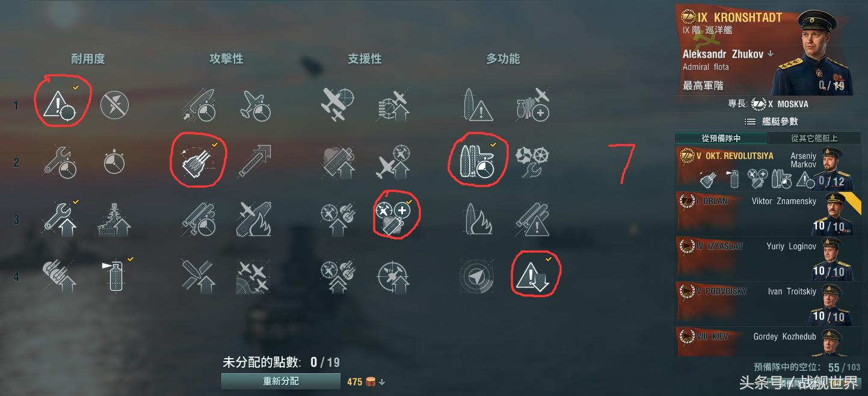Select the Fire Prevention extinguisher skill
Screen dimensions: 868x396
tap(115, 276)
